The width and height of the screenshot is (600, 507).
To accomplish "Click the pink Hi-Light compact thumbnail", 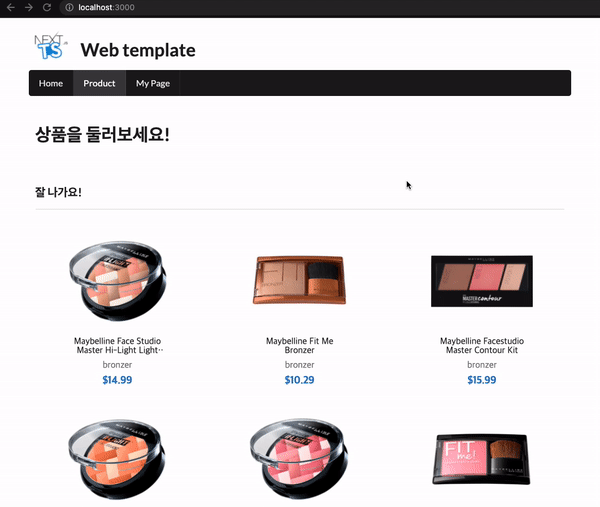I will point(299,459).
